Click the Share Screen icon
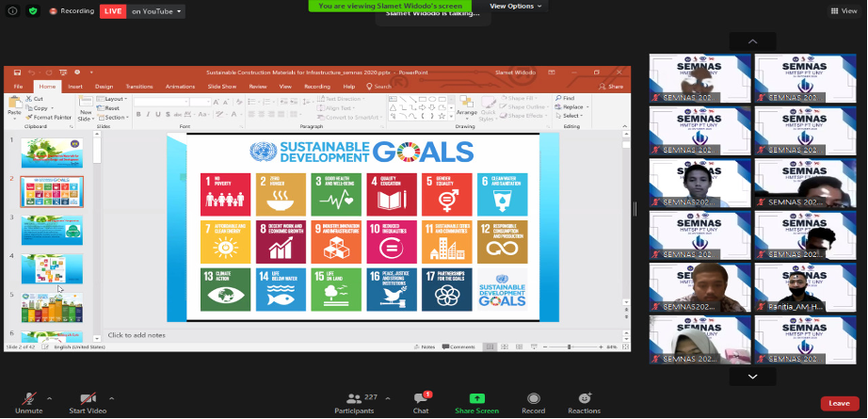This screenshot has height=419, width=868. click(476, 399)
